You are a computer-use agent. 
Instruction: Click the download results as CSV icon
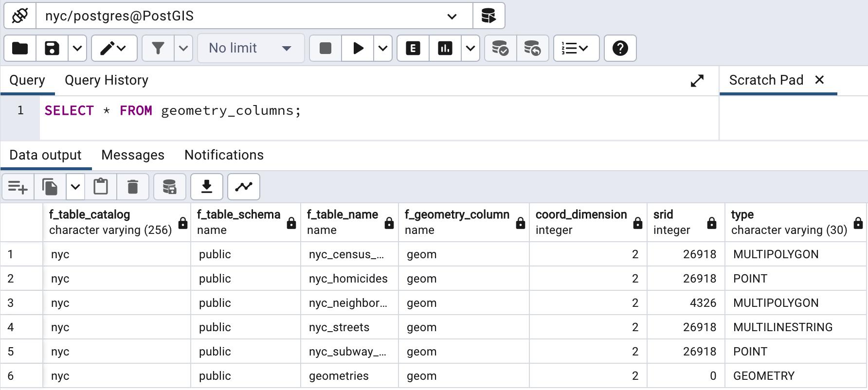[207, 187]
